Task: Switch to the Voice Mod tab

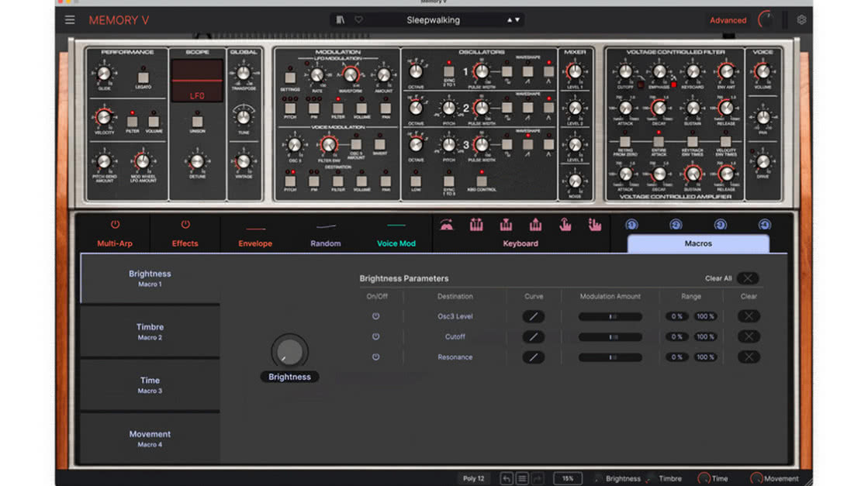Action: pyautogui.click(x=396, y=243)
